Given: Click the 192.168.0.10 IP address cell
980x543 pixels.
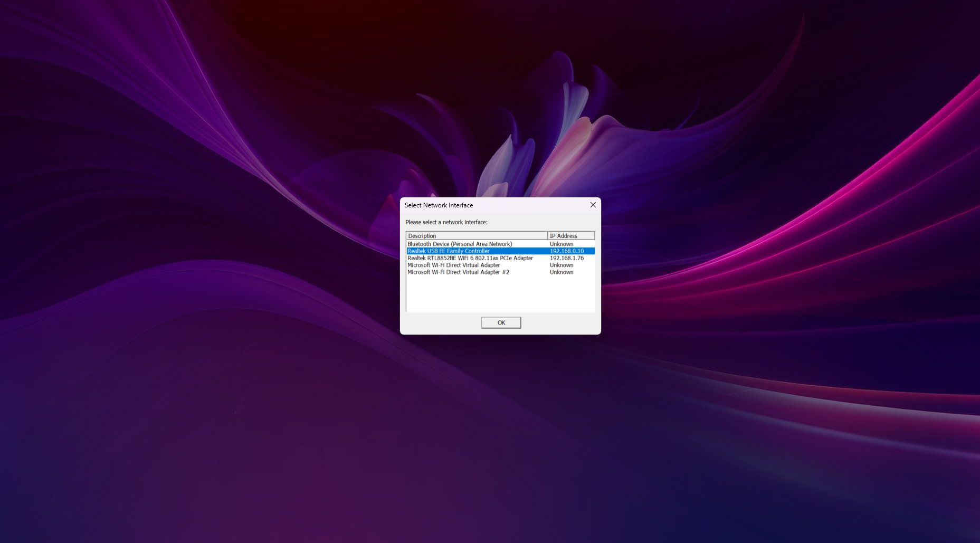Looking at the screenshot, I should pyautogui.click(x=566, y=251).
